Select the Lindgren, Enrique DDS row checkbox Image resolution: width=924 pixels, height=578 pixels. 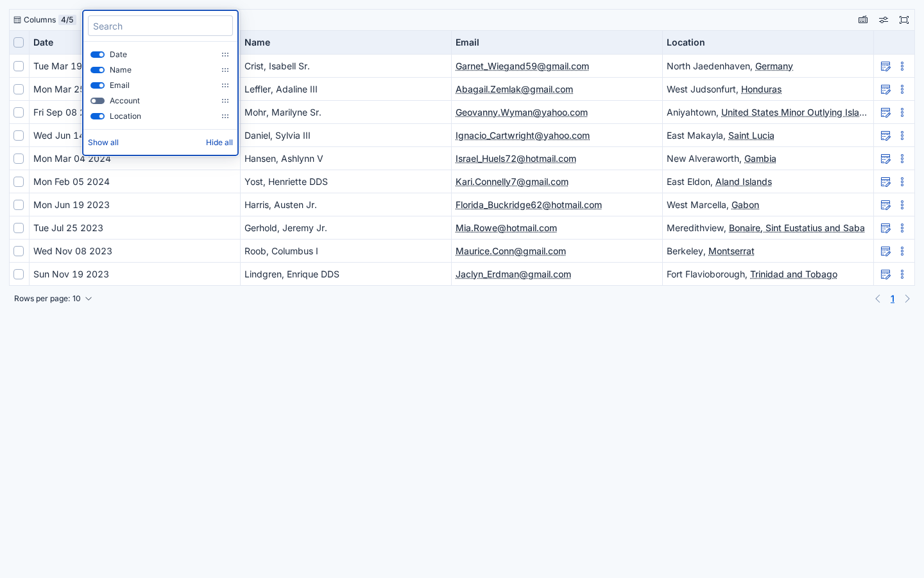coord(19,274)
